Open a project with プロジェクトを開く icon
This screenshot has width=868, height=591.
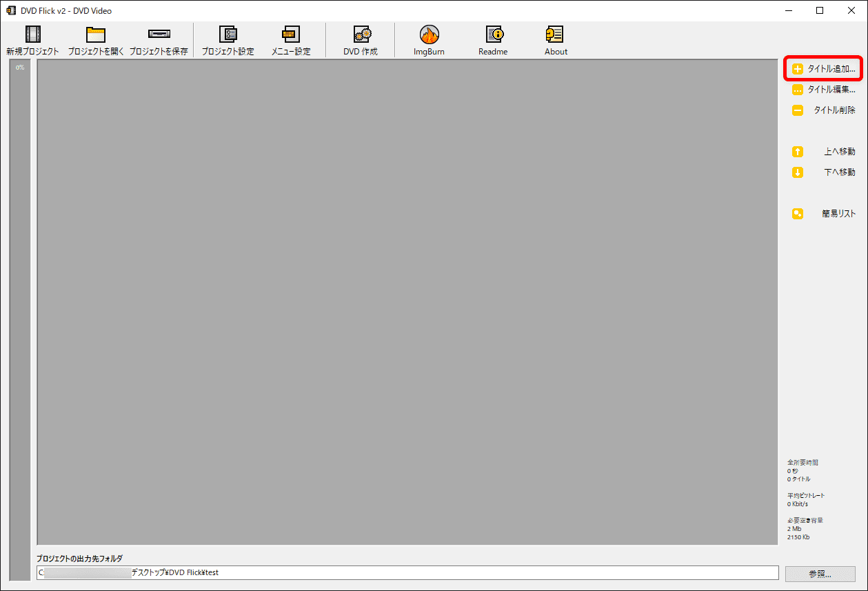point(96,34)
